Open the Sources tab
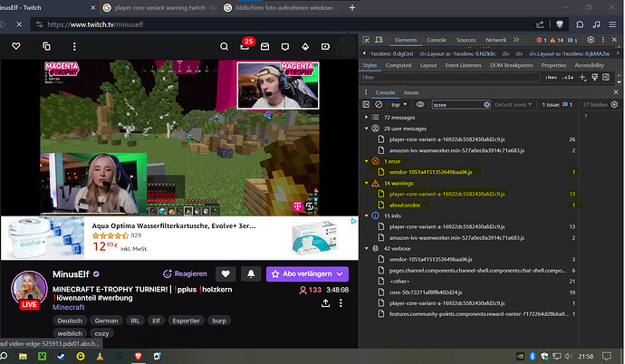The width and height of the screenshot is (625, 364). click(466, 40)
